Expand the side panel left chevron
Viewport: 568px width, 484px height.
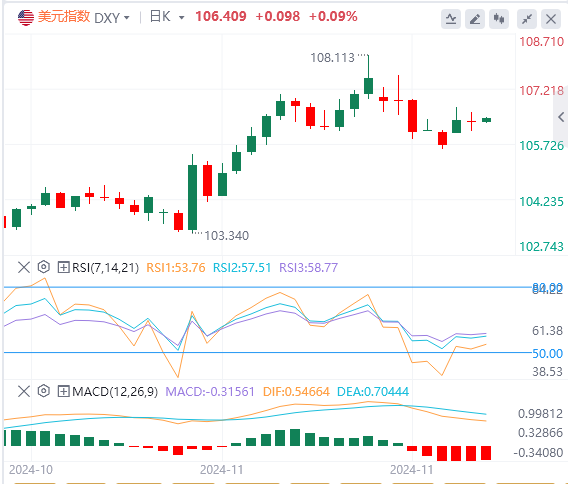tap(561, 117)
